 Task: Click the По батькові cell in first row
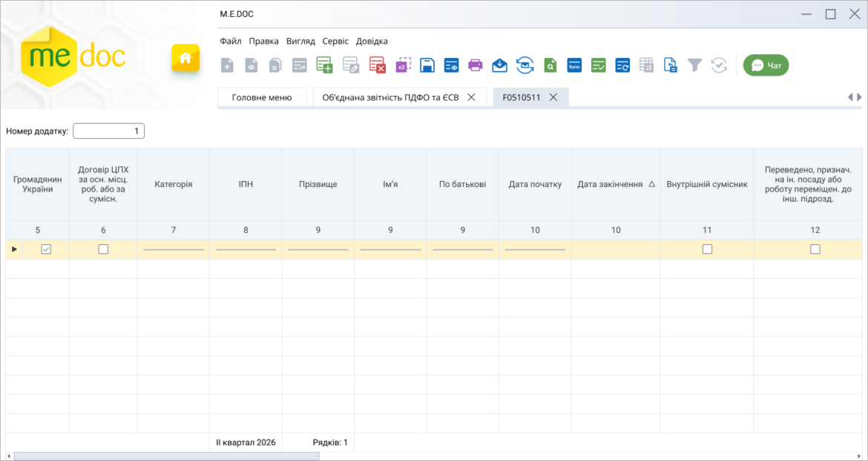click(463, 249)
